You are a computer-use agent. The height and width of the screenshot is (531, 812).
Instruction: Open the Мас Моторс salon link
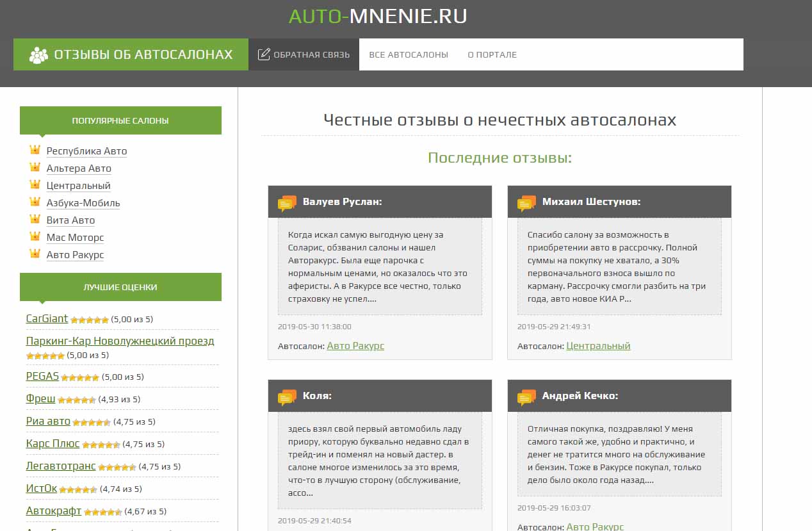(75, 238)
